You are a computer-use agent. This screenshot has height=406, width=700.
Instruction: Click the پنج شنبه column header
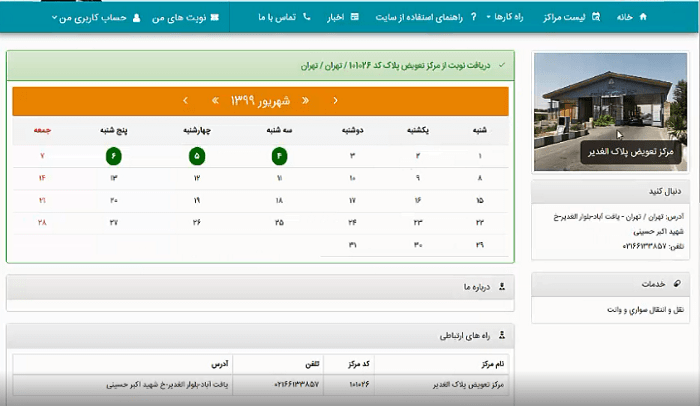click(113, 130)
